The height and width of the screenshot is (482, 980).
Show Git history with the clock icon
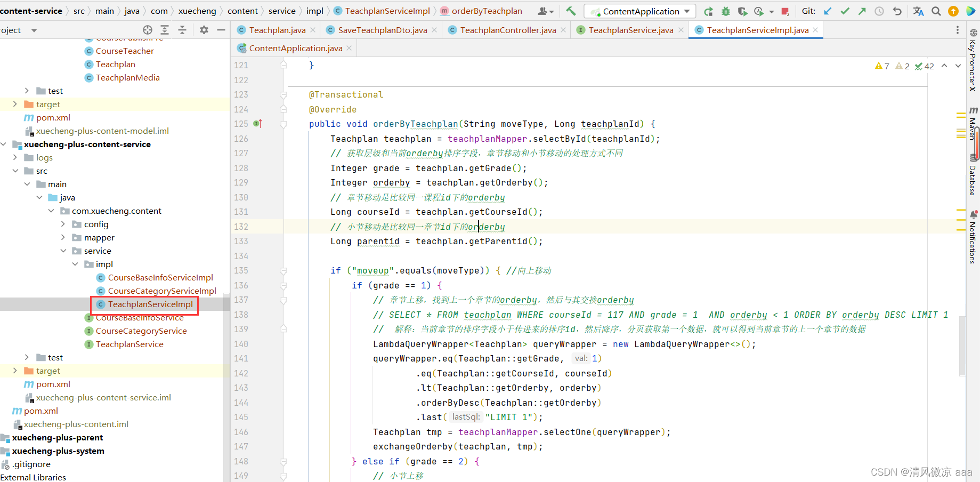(879, 11)
